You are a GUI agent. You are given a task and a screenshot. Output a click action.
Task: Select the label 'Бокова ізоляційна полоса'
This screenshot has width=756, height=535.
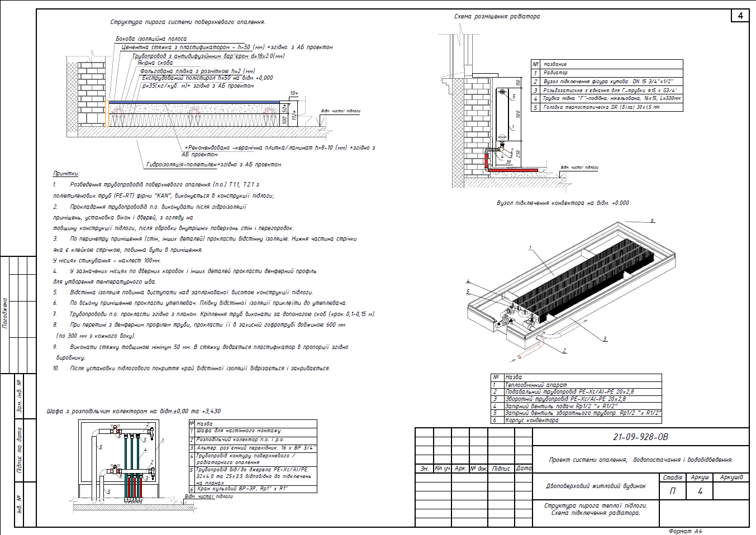[151, 39]
